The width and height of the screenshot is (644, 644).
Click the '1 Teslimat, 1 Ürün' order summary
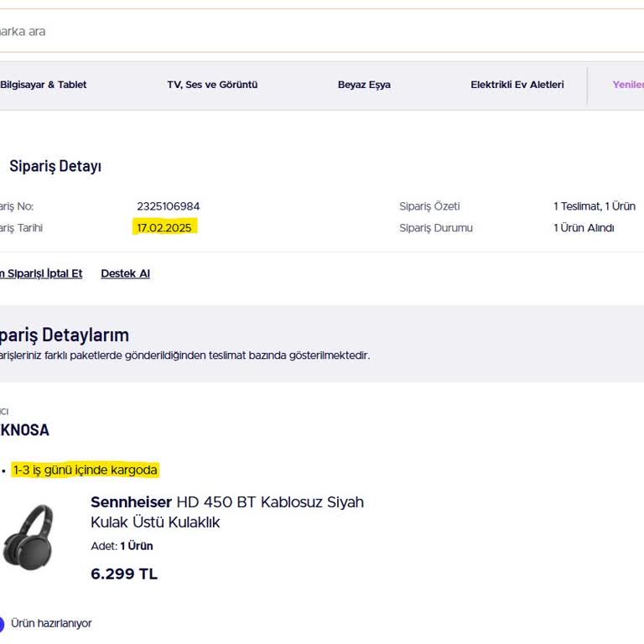(594, 206)
